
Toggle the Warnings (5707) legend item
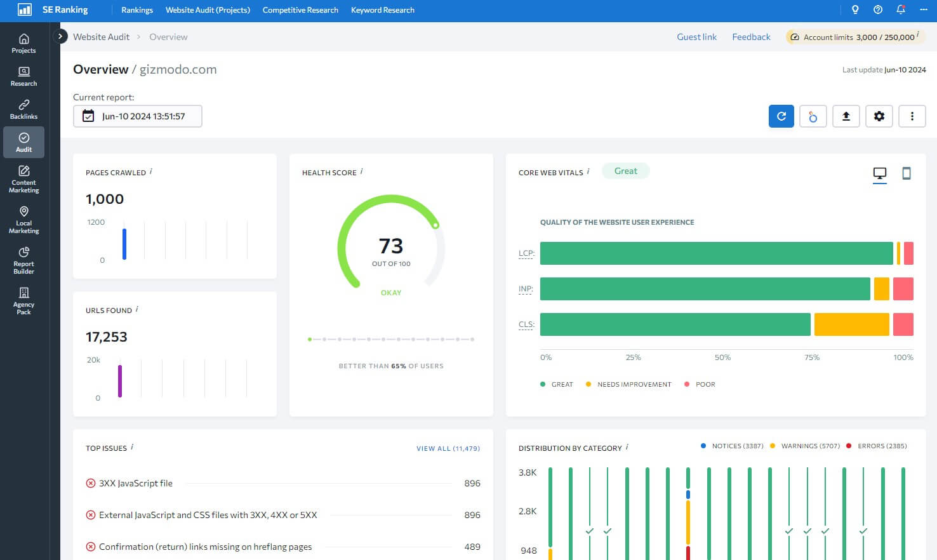805,446
